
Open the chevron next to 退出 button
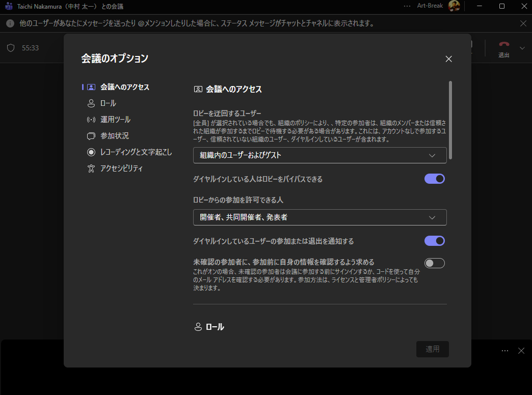tap(522, 48)
